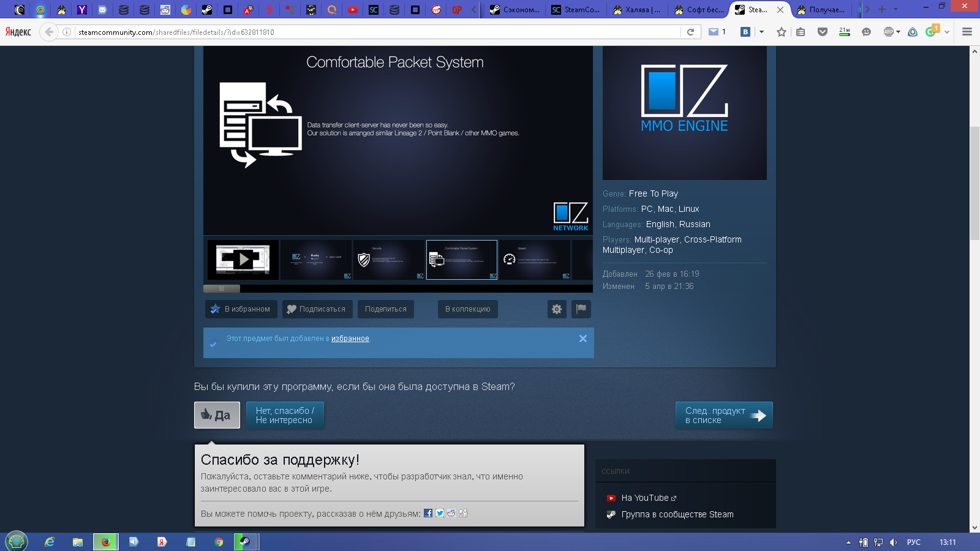Image resolution: width=980 pixels, height=551 pixels.
Task: Click the thumbnail strip scrollbar handle
Action: click(x=222, y=288)
